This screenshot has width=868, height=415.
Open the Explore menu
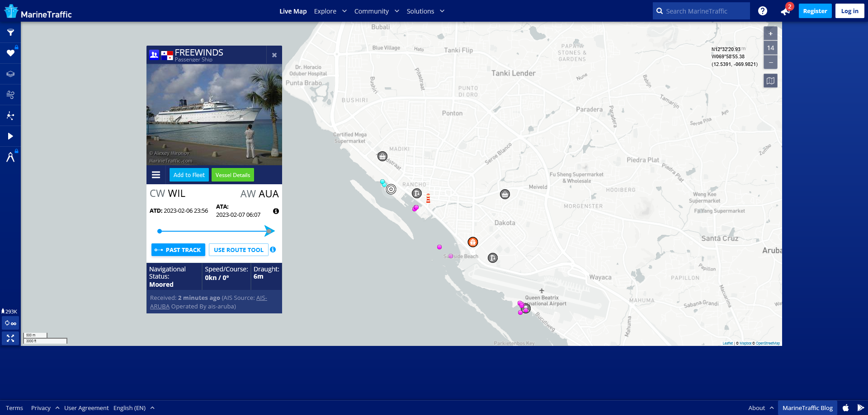tap(325, 11)
